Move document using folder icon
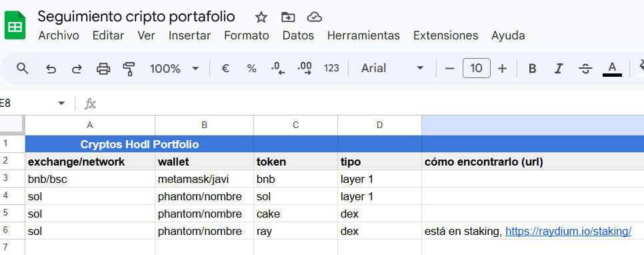Image resolution: width=644 pixels, height=255 pixels. 288,17
